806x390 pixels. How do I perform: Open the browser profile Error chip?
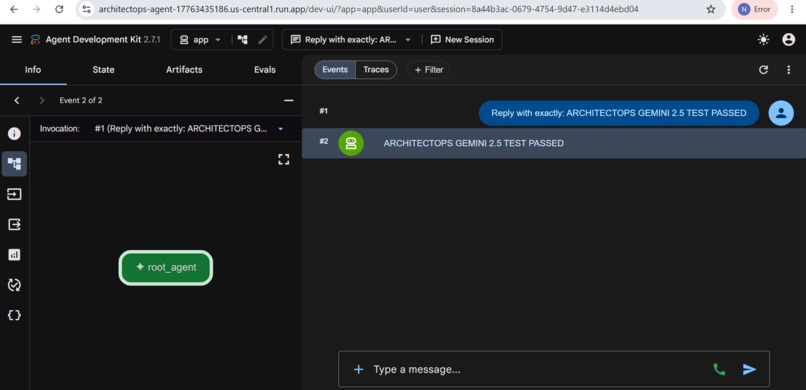coord(754,9)
